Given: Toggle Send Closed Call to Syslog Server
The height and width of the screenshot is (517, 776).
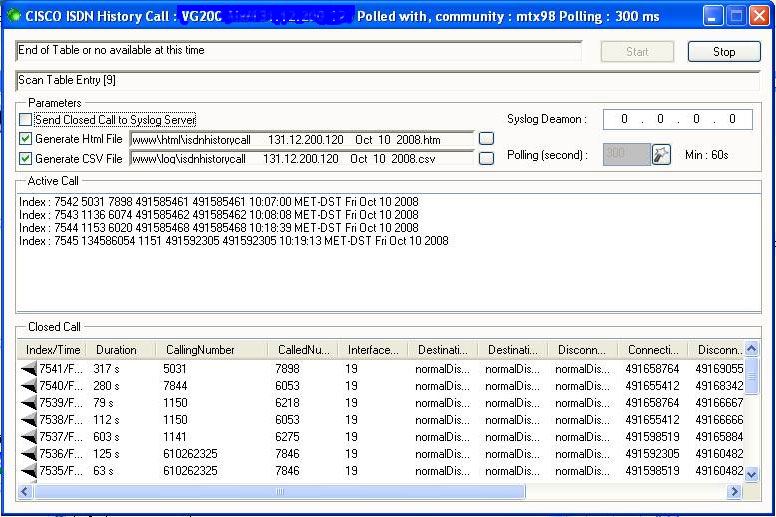Looking at the screenshot, I should [x=25, y=120].
